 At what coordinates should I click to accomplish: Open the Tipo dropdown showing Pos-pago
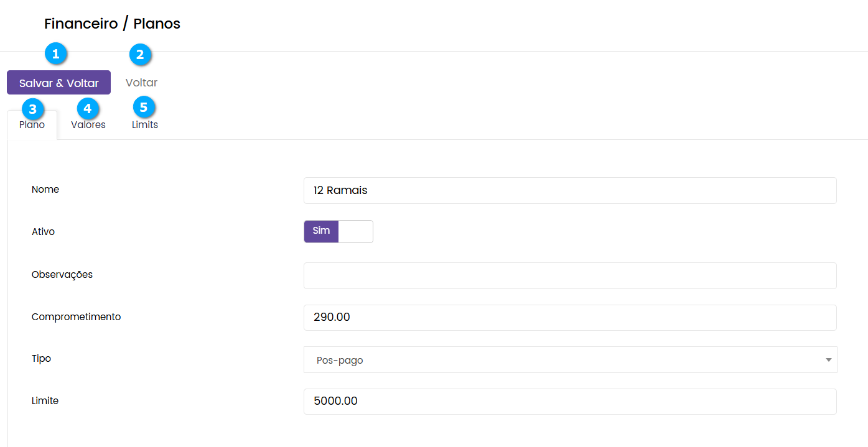tap(569, 360)
